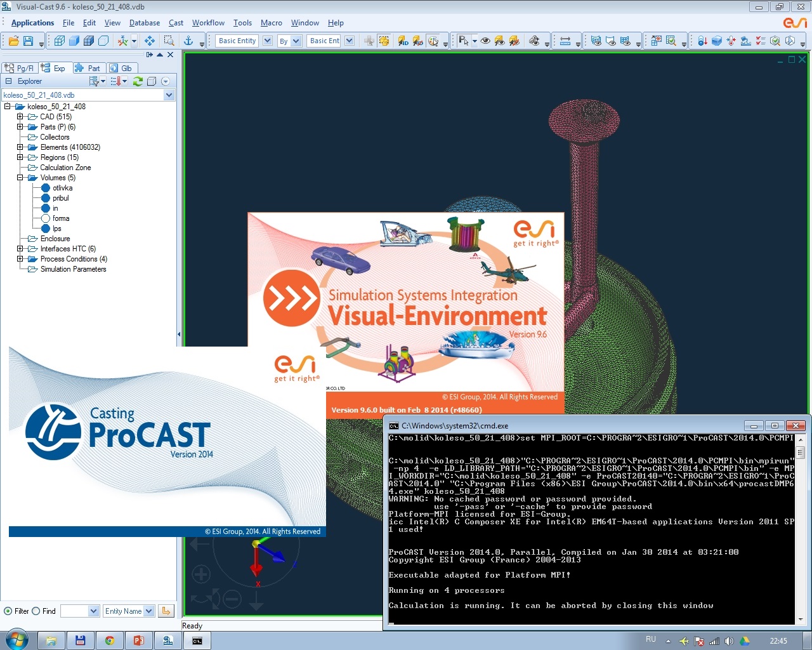
Task: Select the solid shaded cube display mode
Action: (74, 41)
